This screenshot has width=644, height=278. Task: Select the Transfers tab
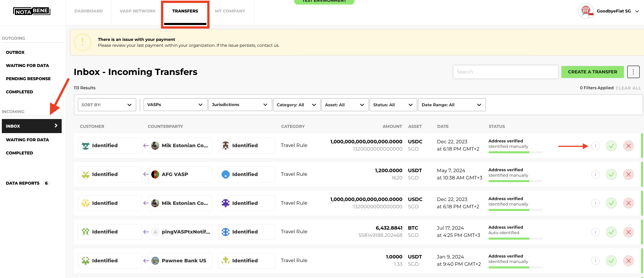point(185,11)
